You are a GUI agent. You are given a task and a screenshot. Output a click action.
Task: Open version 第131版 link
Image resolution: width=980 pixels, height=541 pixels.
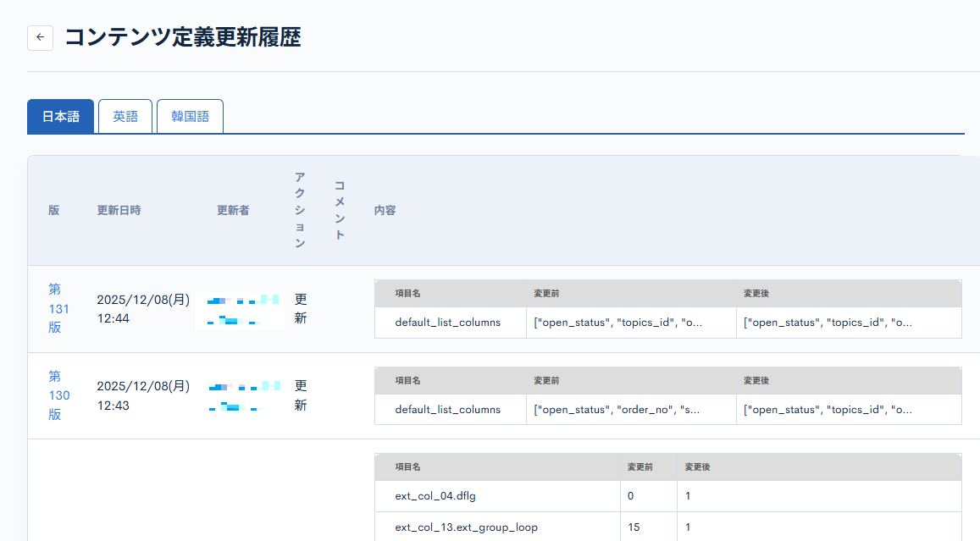click(58, 309)
